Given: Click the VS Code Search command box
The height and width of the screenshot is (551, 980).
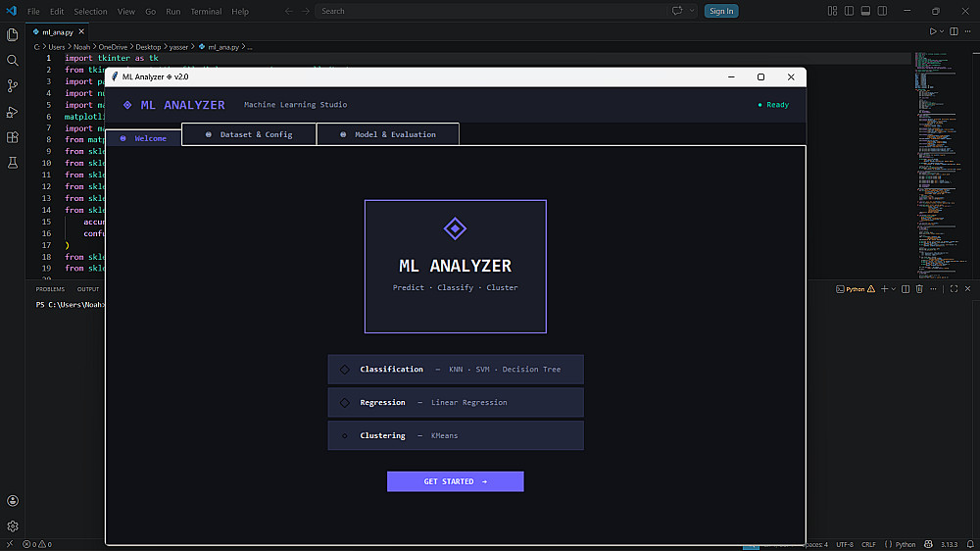Looking at the screenshot, I should 491,11.
